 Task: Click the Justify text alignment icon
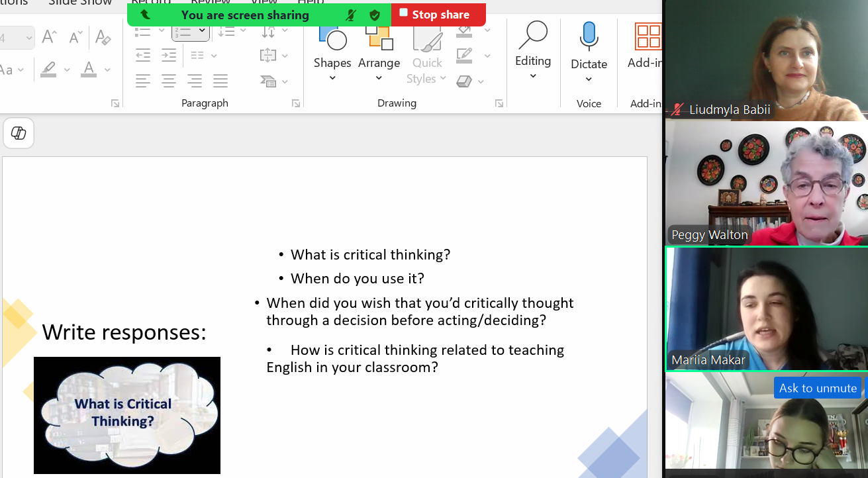[220, 81]
